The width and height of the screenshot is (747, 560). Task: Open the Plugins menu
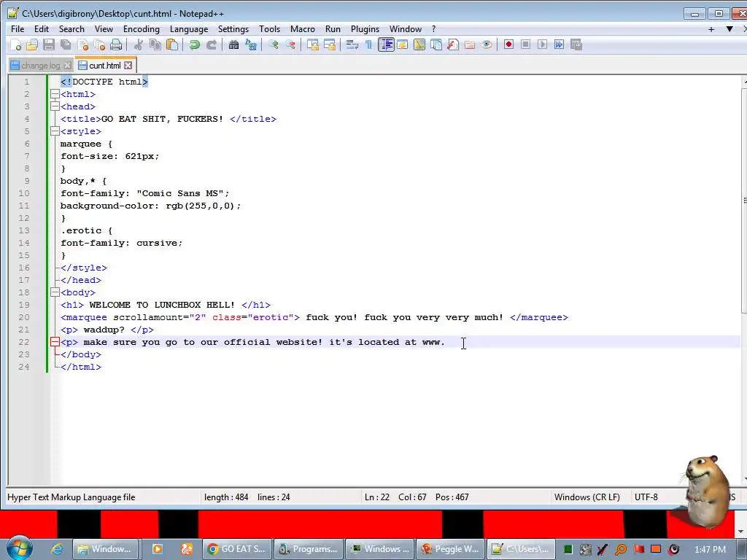click(x=365, y=29)
